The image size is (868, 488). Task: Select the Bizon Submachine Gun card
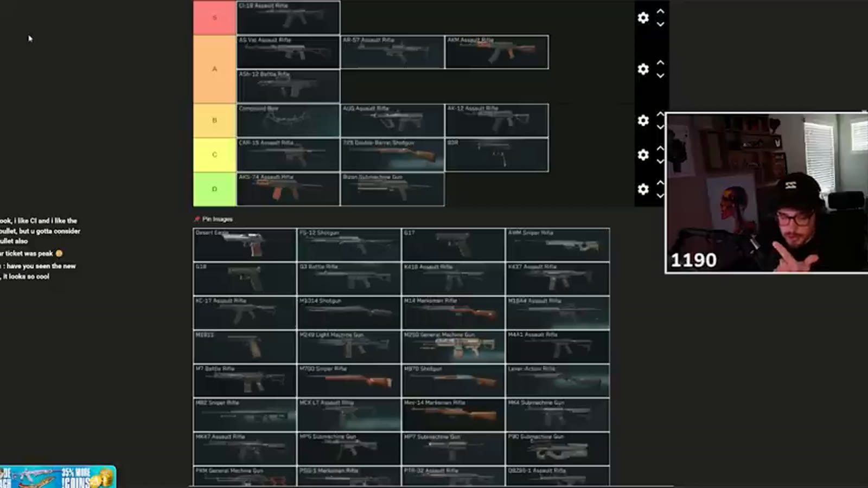[392, 189]
